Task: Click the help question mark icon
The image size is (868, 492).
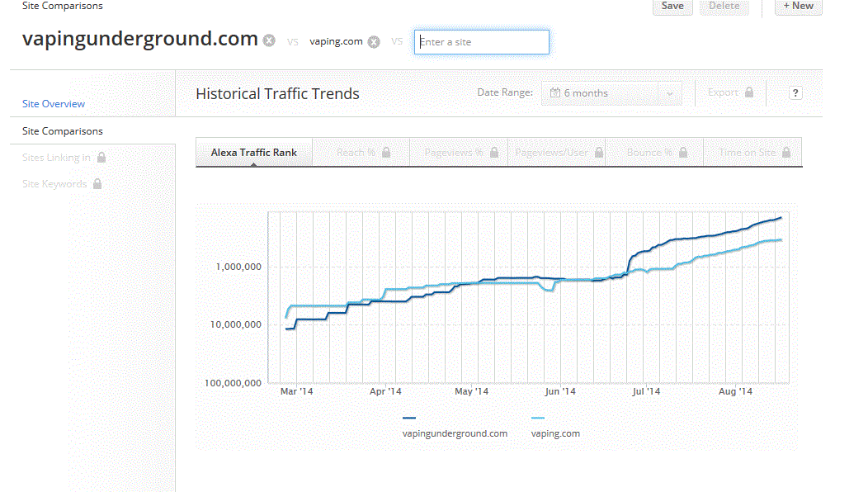Action: pos(795,93)
